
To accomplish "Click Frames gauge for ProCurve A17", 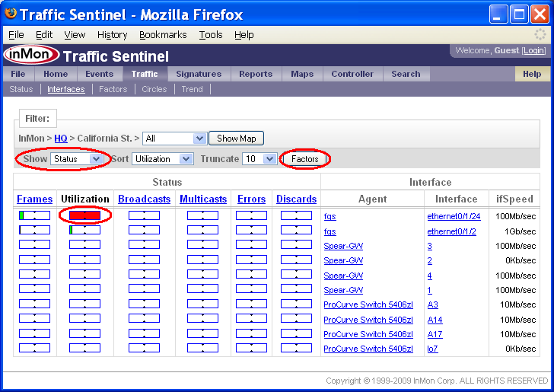I will (x=35, y=333).
